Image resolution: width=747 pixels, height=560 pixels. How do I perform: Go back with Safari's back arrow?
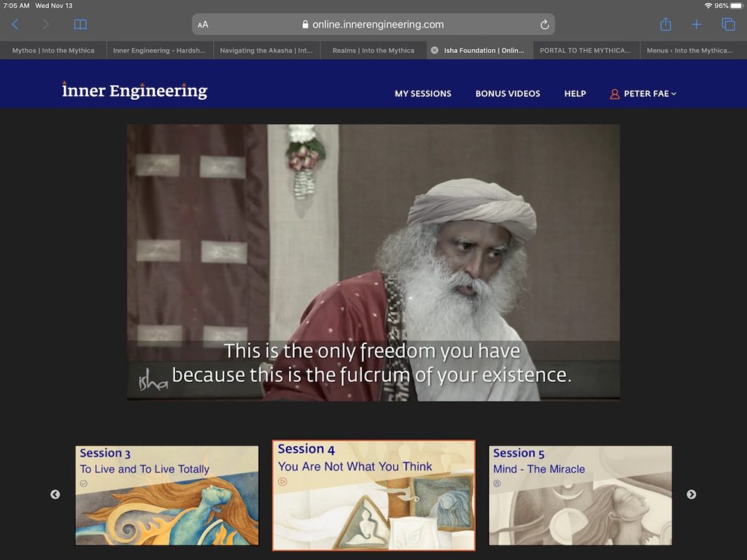tap(15, 24)
